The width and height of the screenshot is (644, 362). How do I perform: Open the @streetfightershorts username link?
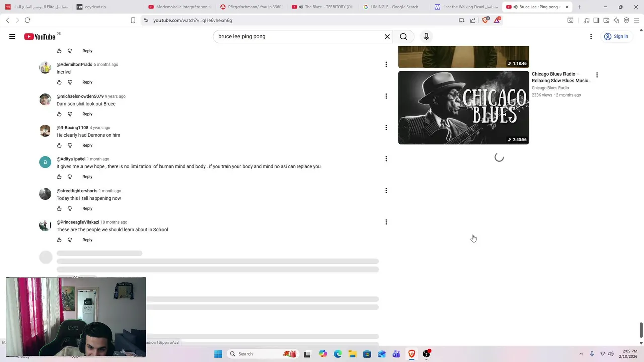coord(77,191)
